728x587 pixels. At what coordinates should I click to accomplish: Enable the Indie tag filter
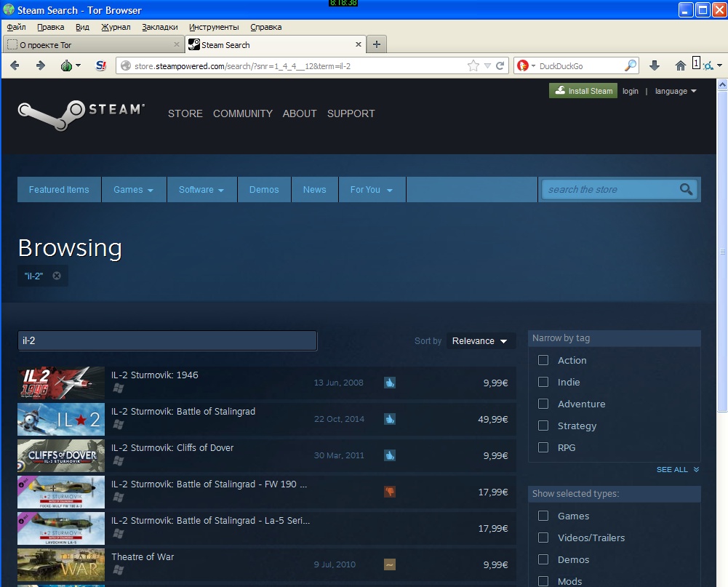point(543,382)
